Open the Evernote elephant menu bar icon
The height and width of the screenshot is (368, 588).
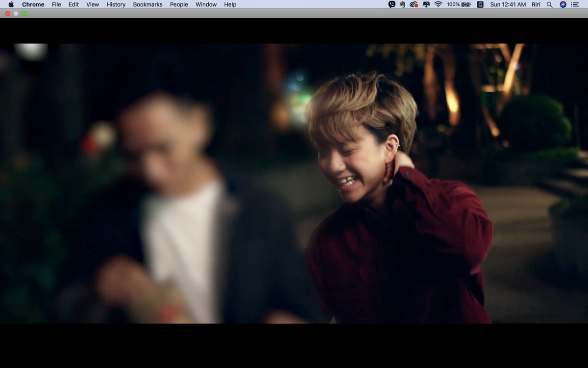(x=402, y=4)
